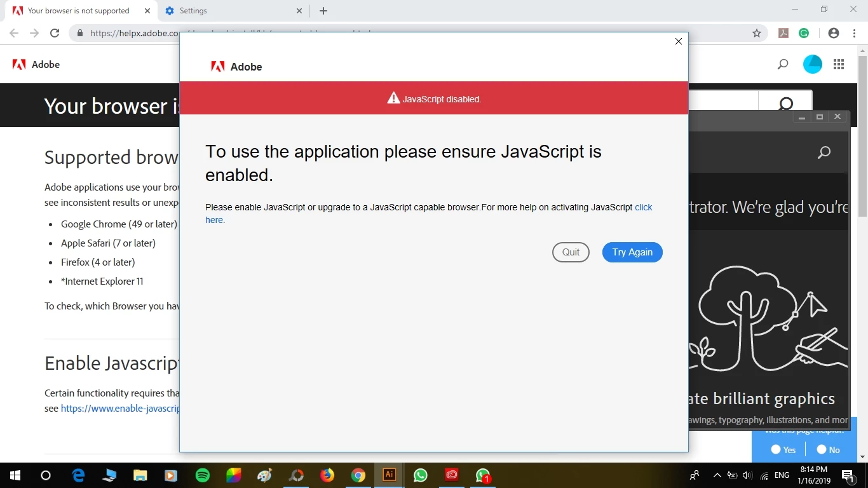The width and height of the screenshot is (868, 488).
Task: Open Firefox from taskbar
Action: [x=327, y=475]
